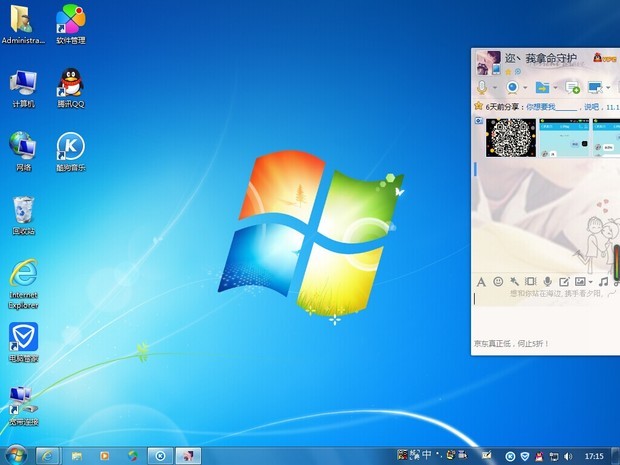Expand the video call options dropdown arrow
Image resolution: width=620 pixels, height=465 pixels.
coord(525,88)
